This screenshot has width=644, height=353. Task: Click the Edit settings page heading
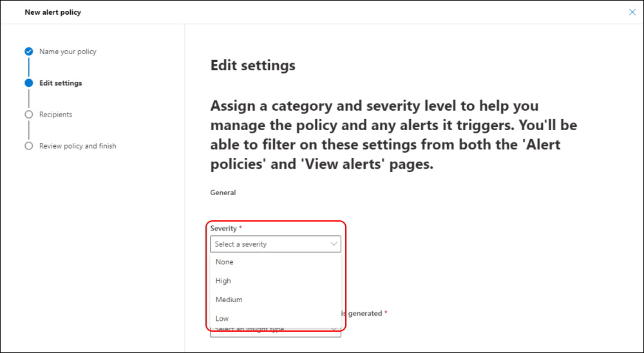[x=252, y=65]
